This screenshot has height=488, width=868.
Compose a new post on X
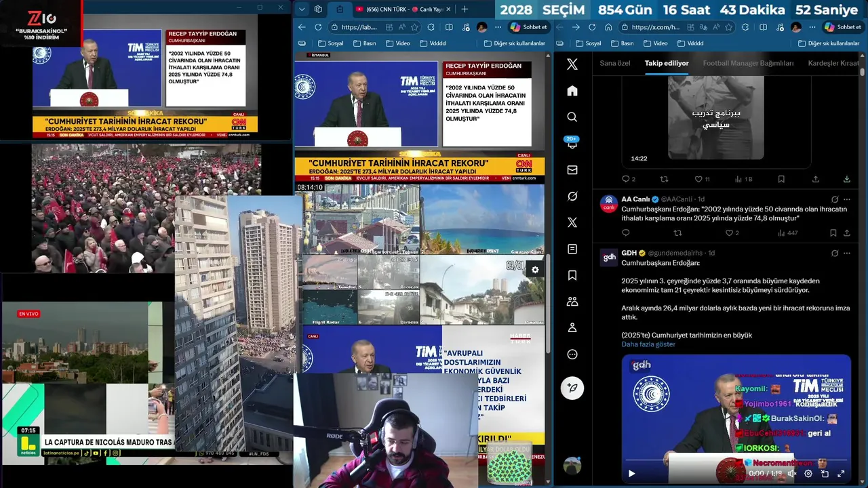click(x=572, y=388)
